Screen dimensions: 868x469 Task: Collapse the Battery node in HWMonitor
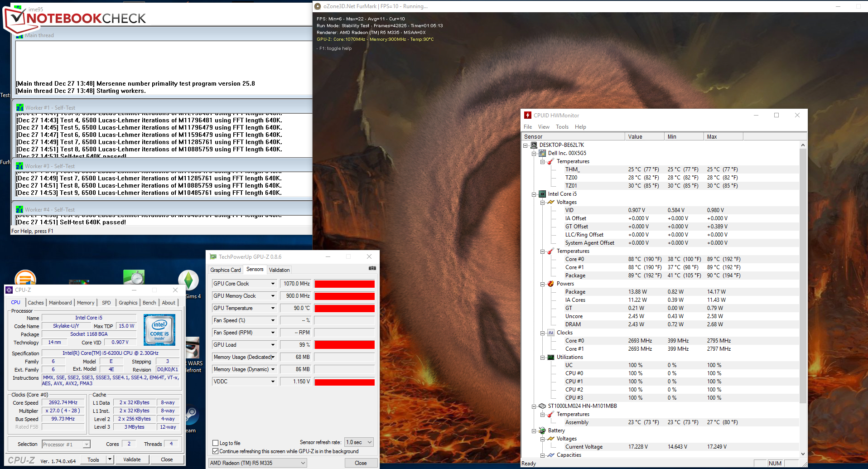[x=534, y=430]
